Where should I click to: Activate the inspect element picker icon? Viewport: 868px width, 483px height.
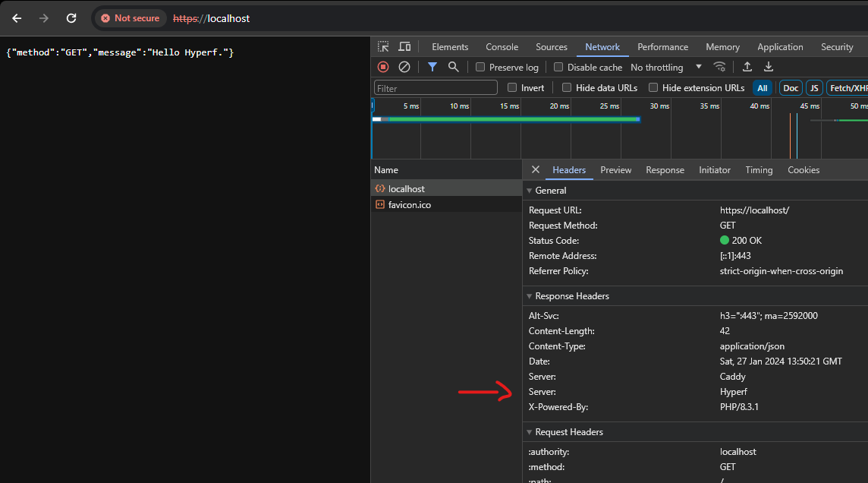tap(383, 47)
